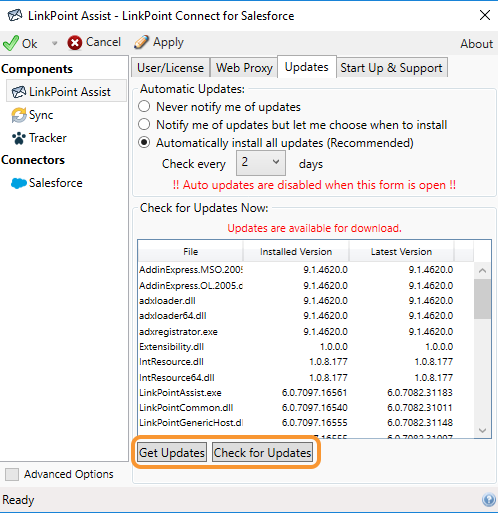
Task: Click the Check for Updates button
Action: [263, 452]
